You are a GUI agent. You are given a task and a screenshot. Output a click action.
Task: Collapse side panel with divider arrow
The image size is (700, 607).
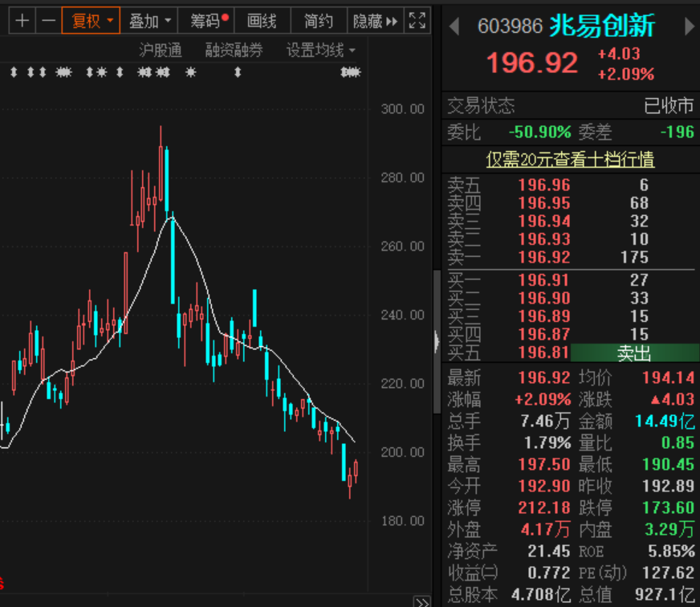(x=437, y=342)
